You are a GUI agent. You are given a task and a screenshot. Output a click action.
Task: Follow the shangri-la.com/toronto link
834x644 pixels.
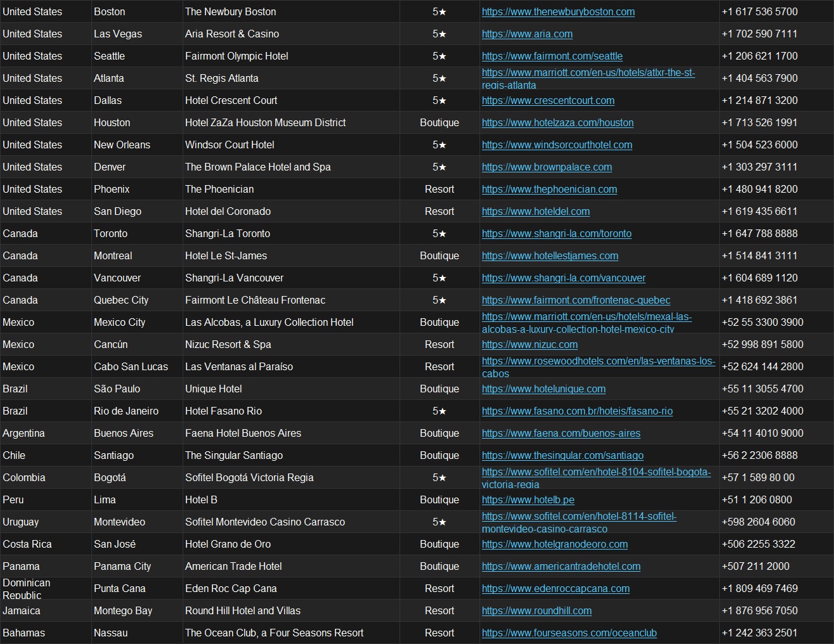557,233
